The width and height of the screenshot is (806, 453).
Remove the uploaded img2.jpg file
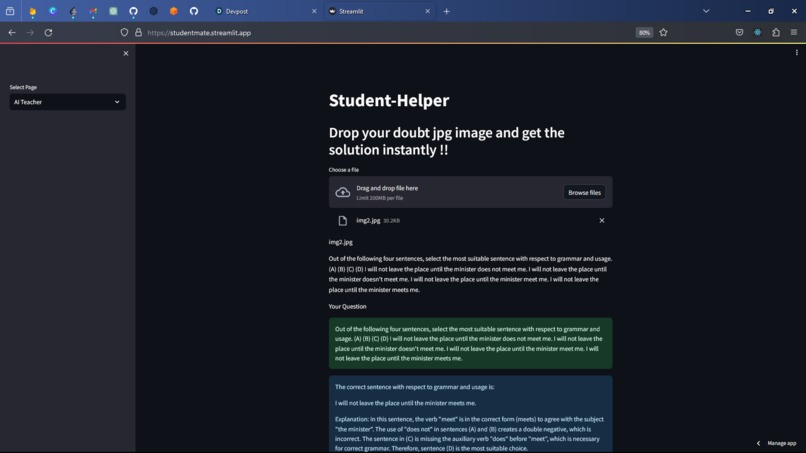[602, 221]
